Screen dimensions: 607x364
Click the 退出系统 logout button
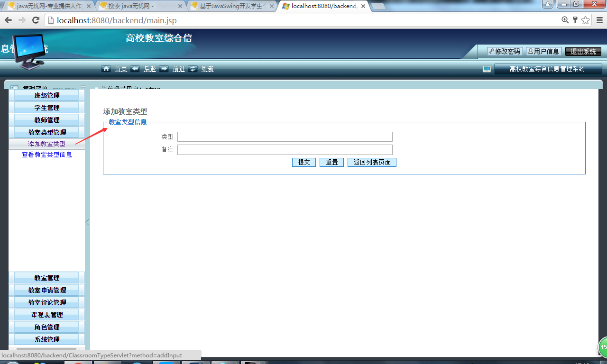583,51
